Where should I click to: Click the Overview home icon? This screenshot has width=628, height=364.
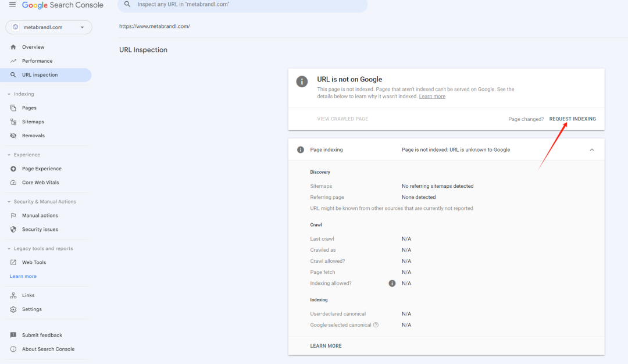[x=13, y=47]
